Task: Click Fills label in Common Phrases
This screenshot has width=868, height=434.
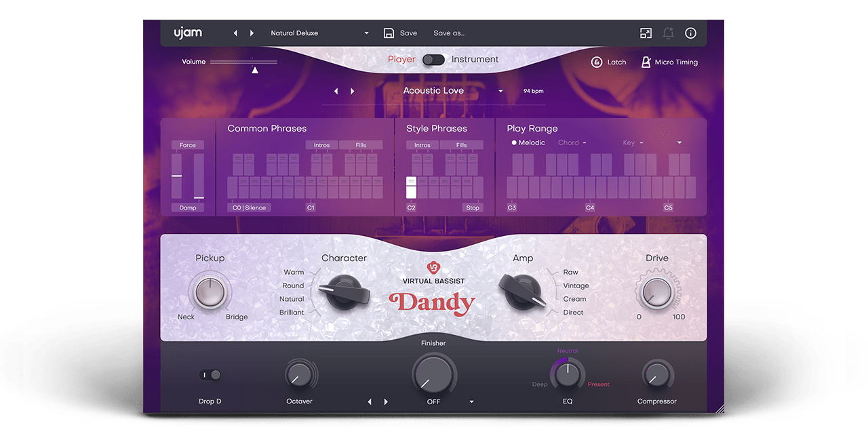Action: pos(361,145)
